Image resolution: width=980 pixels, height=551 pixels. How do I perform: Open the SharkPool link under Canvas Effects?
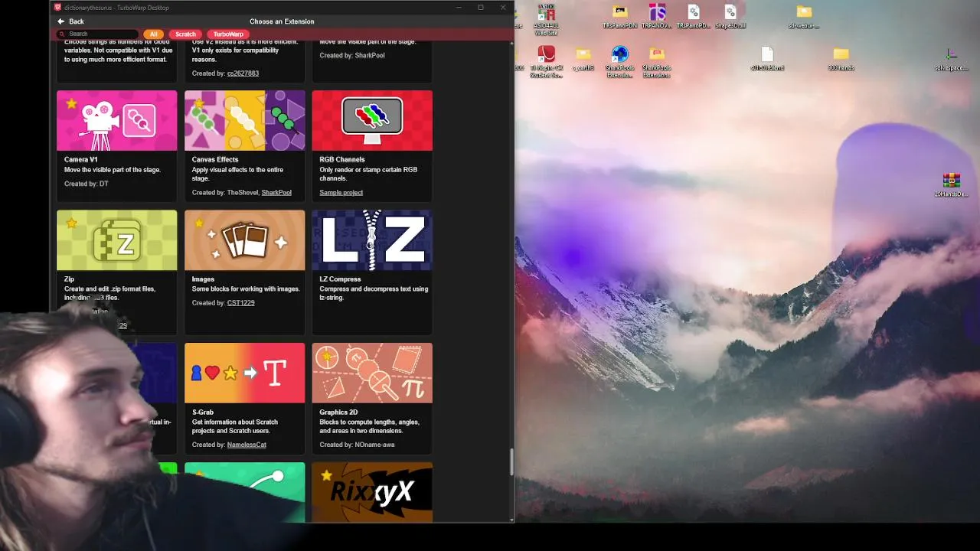tap(276, 193)
